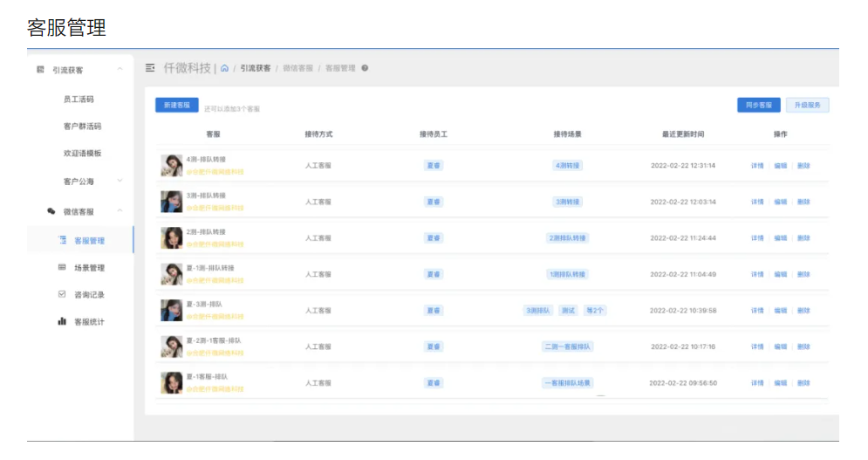This screenshot has width=868, height=460.
Task: Click the 升级服务 button
Action: pyautogui.click(x=807, y=105)
